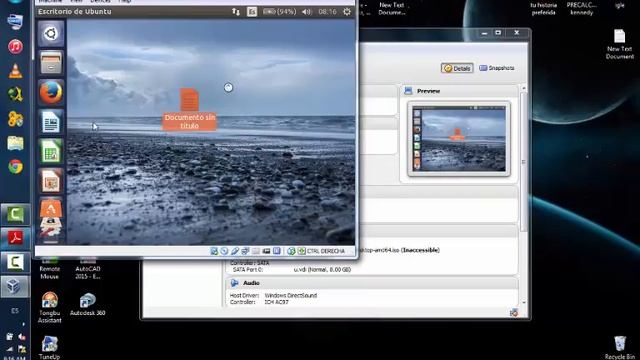Select the TuneUp desktop shortcut
The width and height of the screenshot is (640, 360).
tap(49, 348)
